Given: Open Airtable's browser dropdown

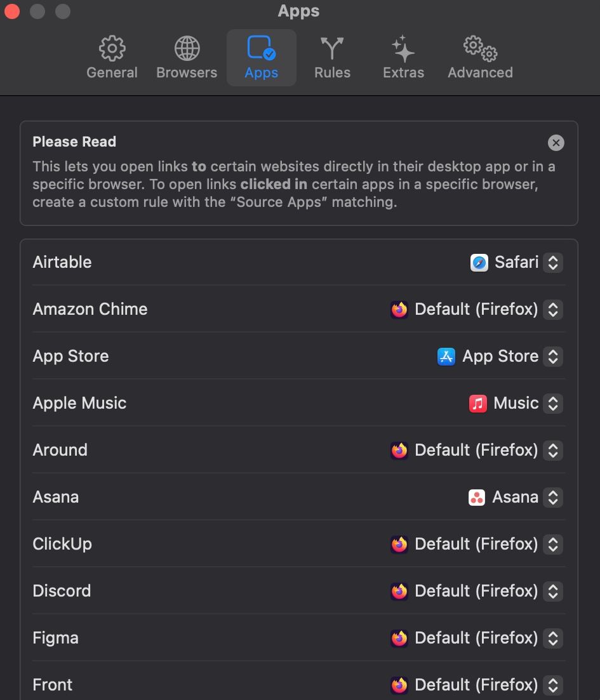Looking at the screenshot, I should [x=552, y=262].
